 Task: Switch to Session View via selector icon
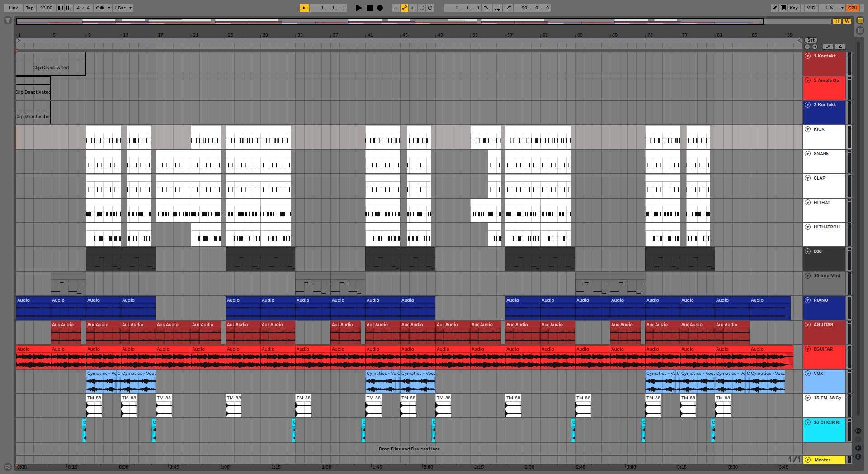[860, 30]
